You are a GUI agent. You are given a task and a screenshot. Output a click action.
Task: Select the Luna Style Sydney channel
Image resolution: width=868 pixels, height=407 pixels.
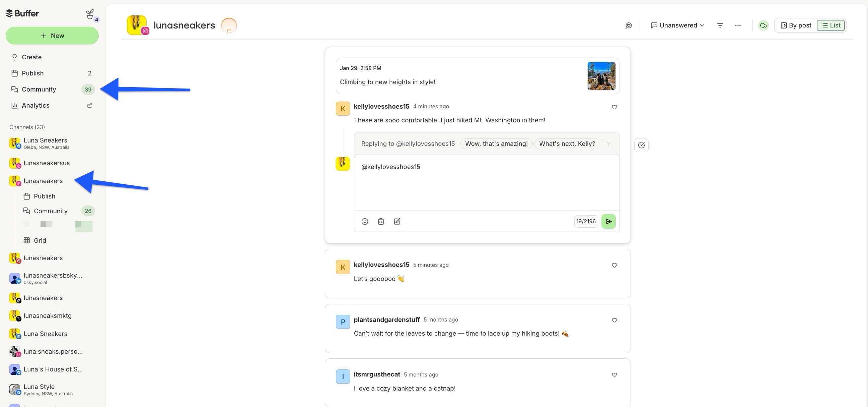[52, 390]
